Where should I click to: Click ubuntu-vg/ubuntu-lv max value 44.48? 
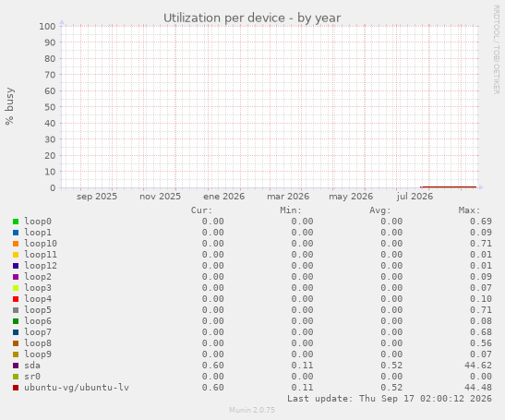478,388
